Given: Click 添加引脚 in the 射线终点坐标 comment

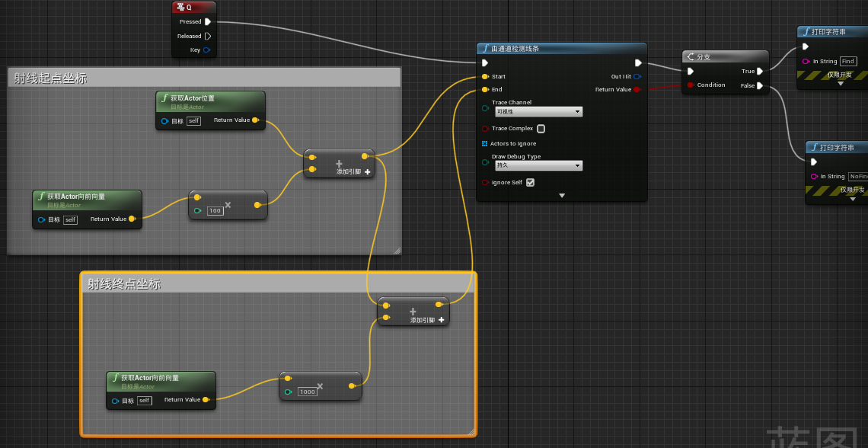Looking at the screenshot, I should [427, 320].
